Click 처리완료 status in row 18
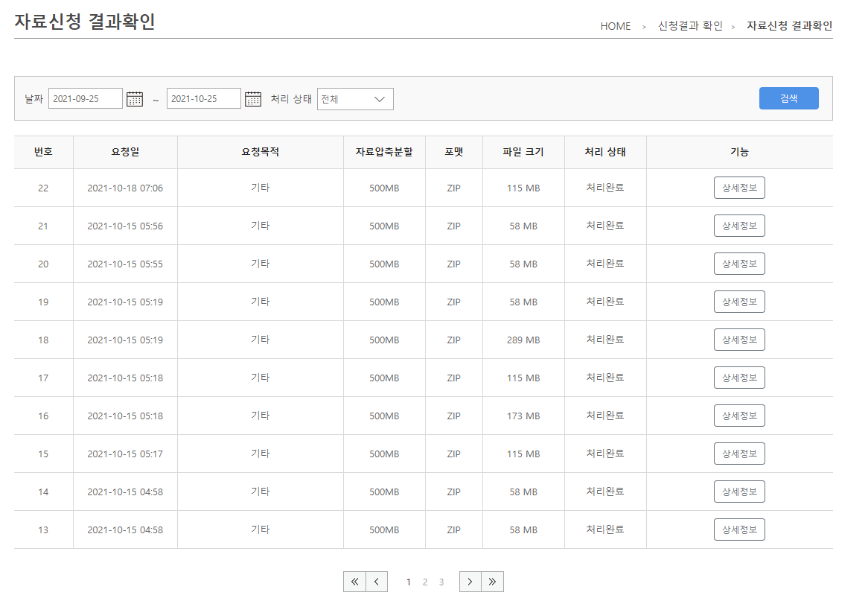Viewport: 868px width, 601px height. (605, 340)
